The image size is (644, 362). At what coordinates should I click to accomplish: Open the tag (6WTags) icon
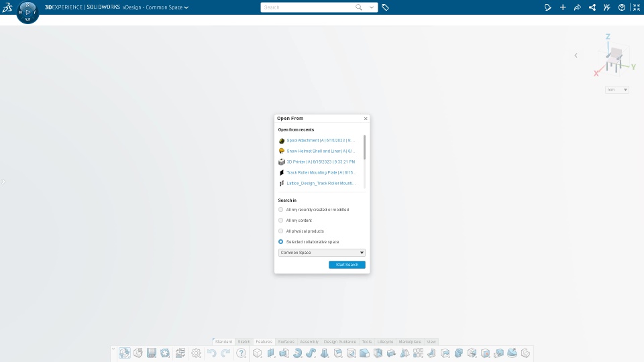pos(385,7)
